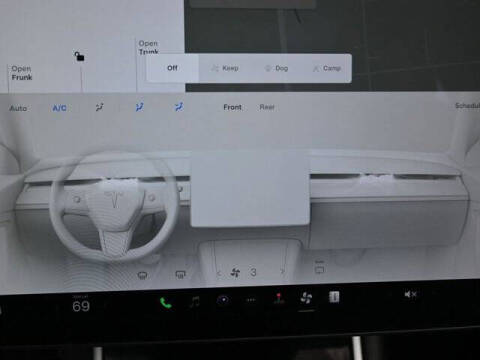Tap the fan speed value 3

click(253, 273)
